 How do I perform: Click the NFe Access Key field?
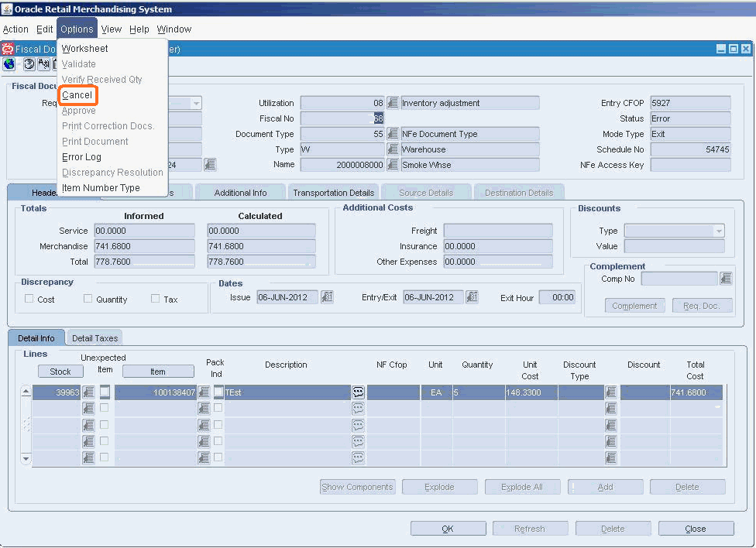(690, 165)
